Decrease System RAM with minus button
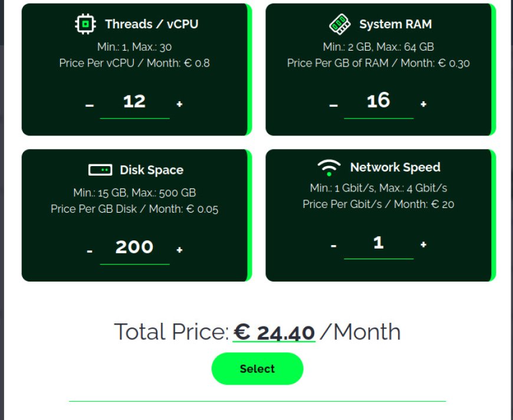This screenshot has height=420, width=513. (x=333, y=105)
